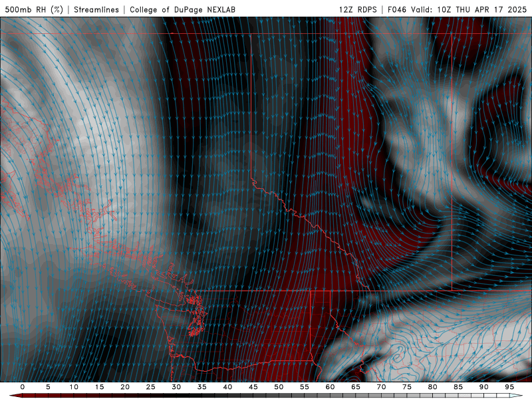Click the colorbar label '80'
The width and height of the screenshot is (532, 399).
coord(432,387)
